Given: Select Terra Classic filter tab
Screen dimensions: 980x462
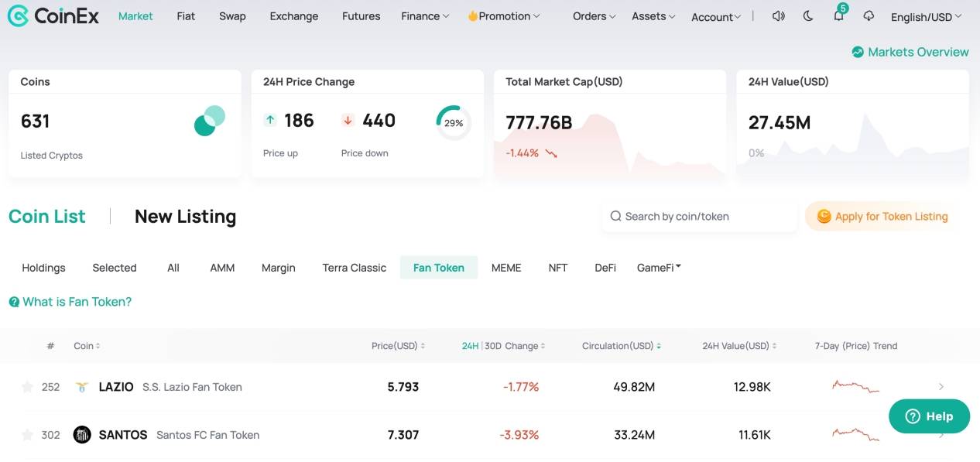Looking at the screenshot, I should (355, 268).
